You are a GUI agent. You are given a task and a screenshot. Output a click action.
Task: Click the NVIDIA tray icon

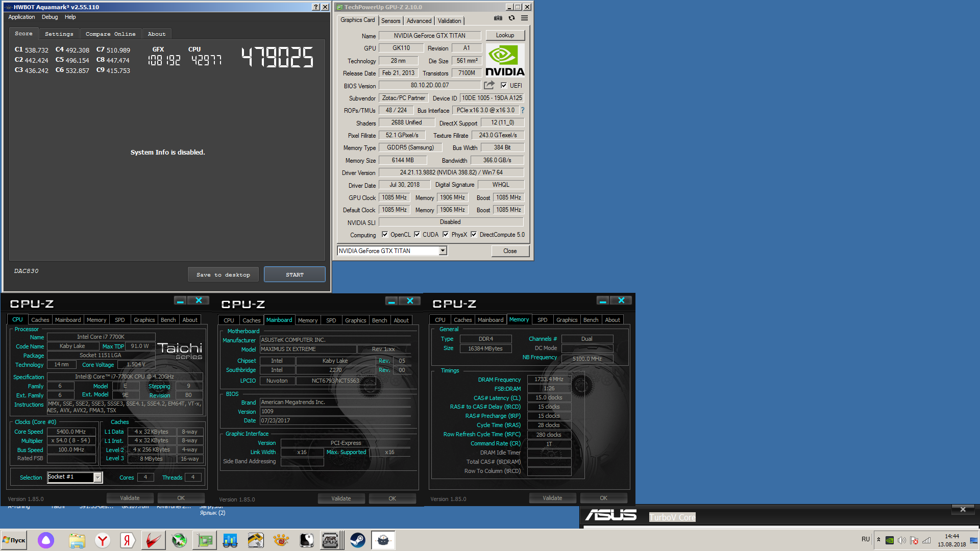pyautogui.click(x=890, y=540)
